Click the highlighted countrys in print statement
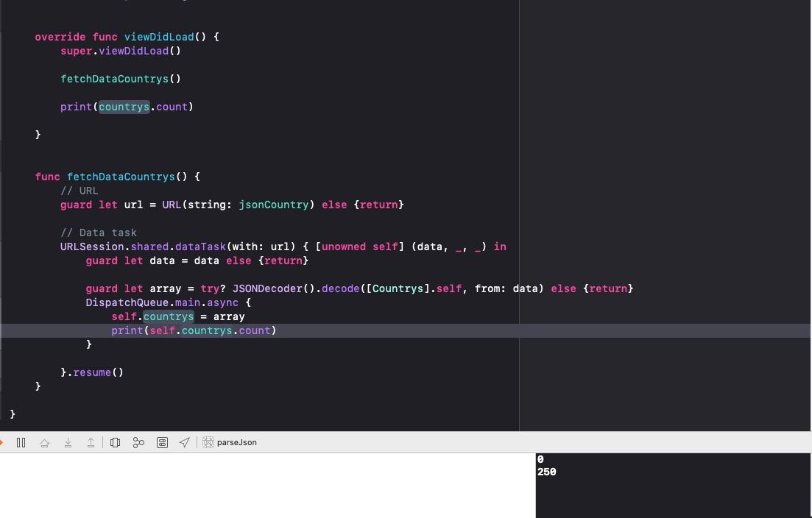 [124, 107]
